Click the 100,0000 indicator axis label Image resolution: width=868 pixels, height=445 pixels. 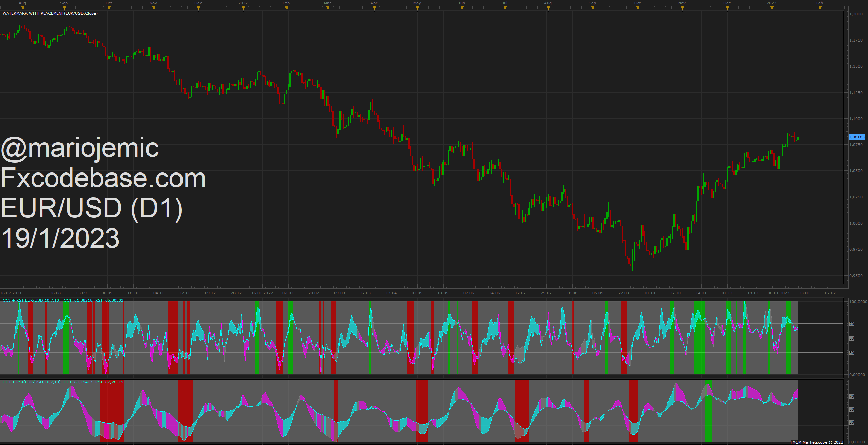(x=858, y=302)
